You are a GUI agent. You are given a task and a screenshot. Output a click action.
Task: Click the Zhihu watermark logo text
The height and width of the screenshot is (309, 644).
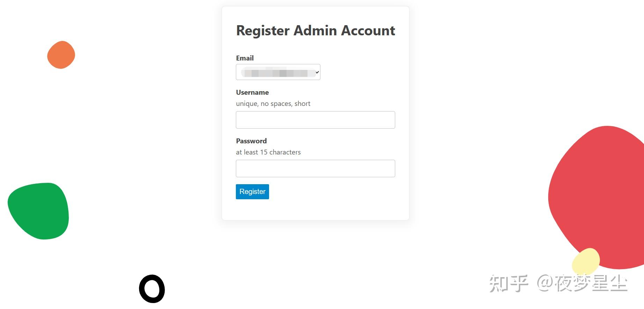(509, 283)
